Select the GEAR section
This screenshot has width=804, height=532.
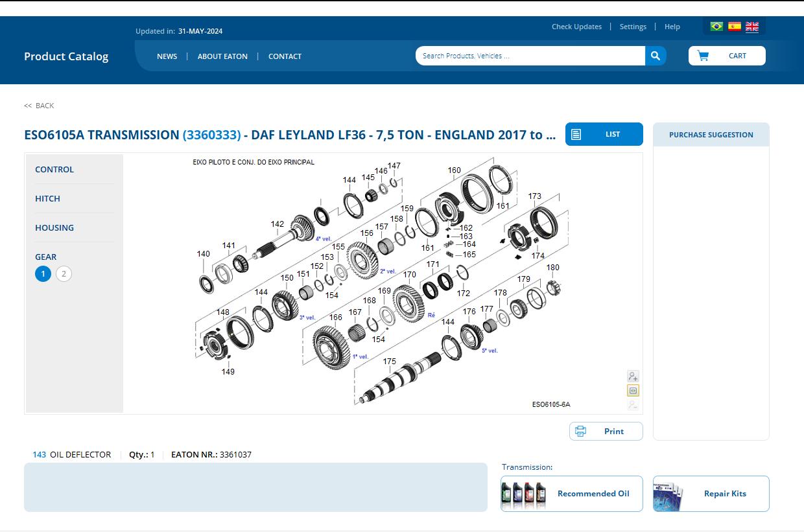(45, 257)
